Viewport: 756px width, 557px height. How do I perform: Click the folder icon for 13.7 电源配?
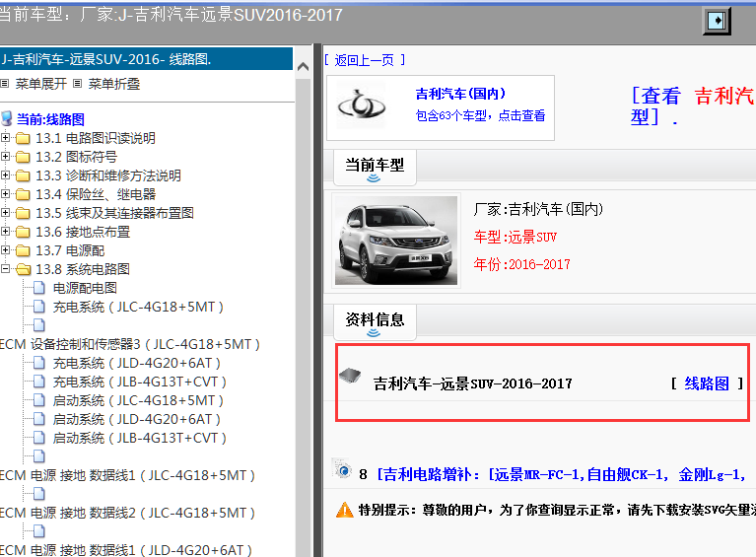tap(23, 250)
